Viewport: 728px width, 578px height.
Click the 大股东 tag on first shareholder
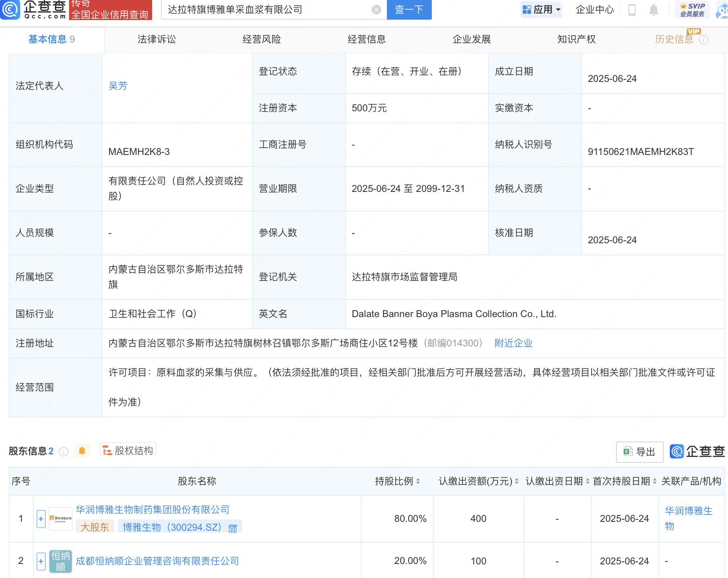[95, 527]
